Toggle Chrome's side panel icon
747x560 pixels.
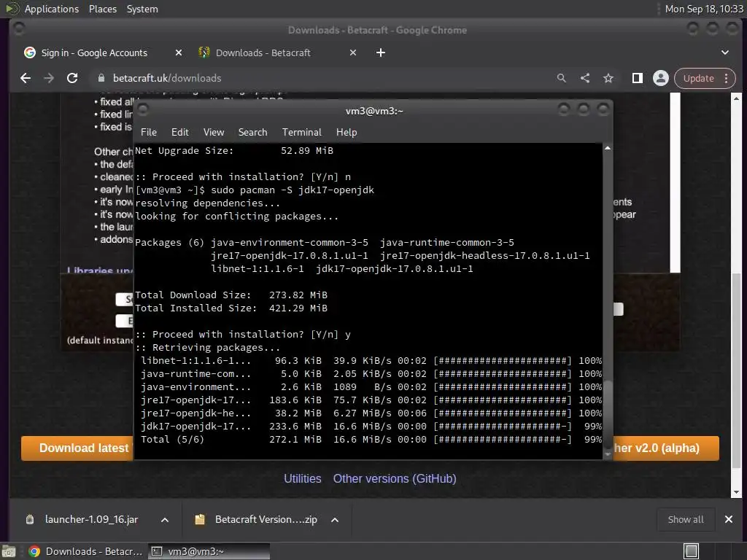click(638, 78)
